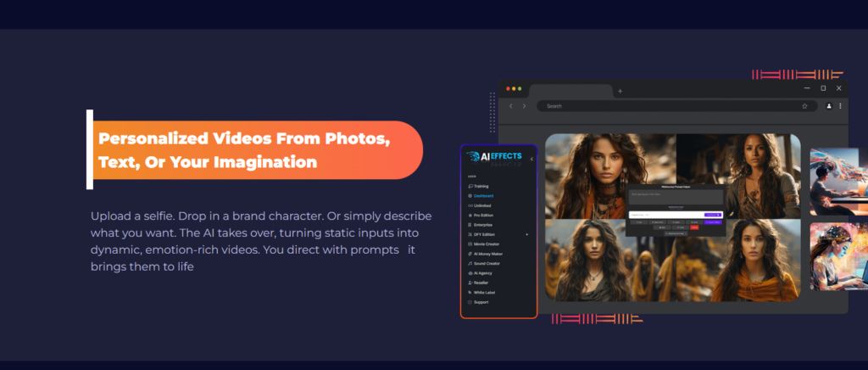The image size is (868, 370).
Task: Click the browser back arrow
Action: pos(511,106)
